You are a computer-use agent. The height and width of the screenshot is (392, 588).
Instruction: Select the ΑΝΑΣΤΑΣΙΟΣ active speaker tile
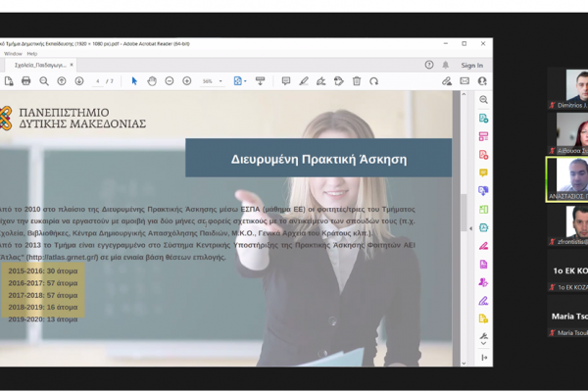[x=567, y=179]
